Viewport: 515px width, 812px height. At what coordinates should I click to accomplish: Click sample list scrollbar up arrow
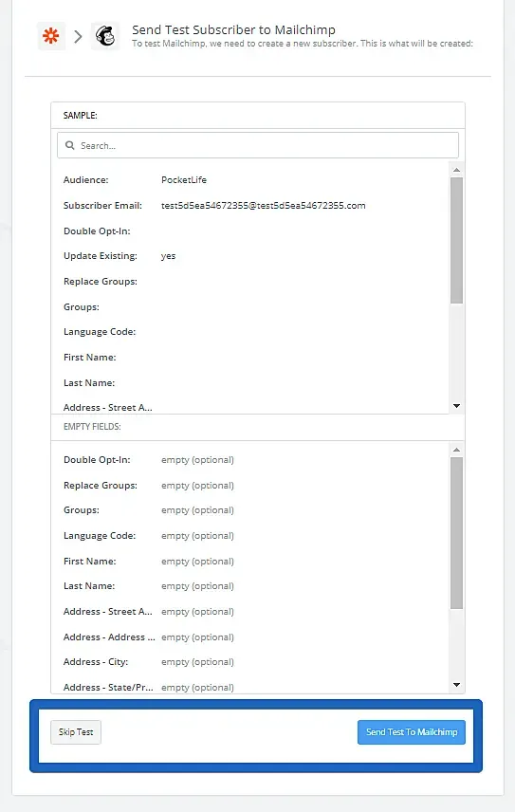tap(456, 170)
